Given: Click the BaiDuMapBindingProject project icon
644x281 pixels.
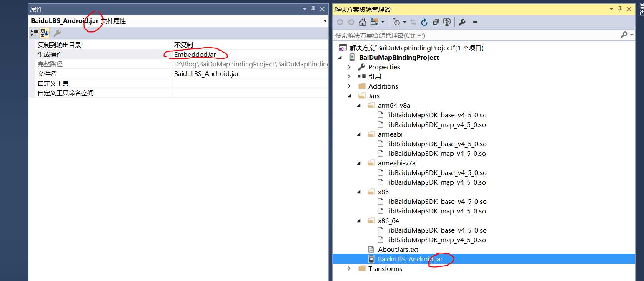Looking at the screenshot, I should point(352,57).
